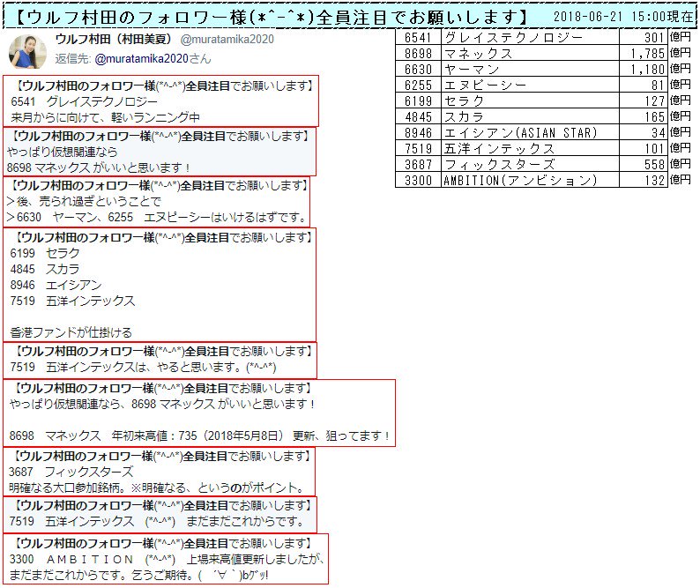700x588 pixels.
Task: Click the grey @muratamika2020 handle beside the name
Action: click(227, 40)
